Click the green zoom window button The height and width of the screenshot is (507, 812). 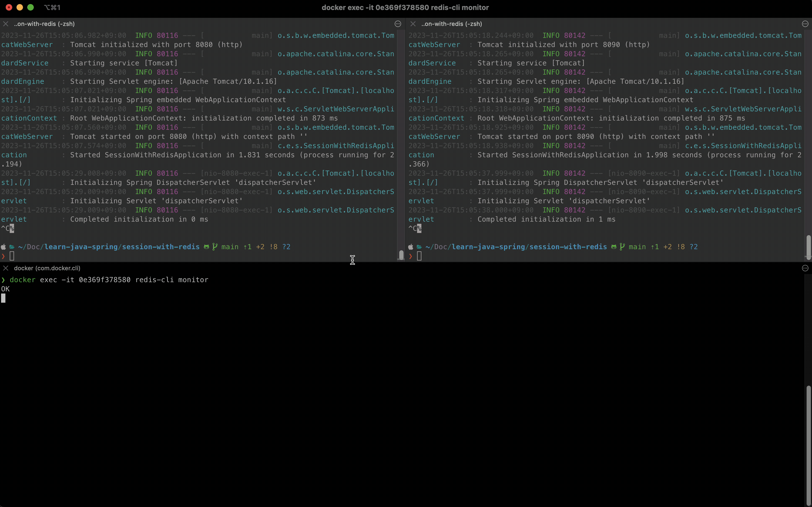click(31, 7)
